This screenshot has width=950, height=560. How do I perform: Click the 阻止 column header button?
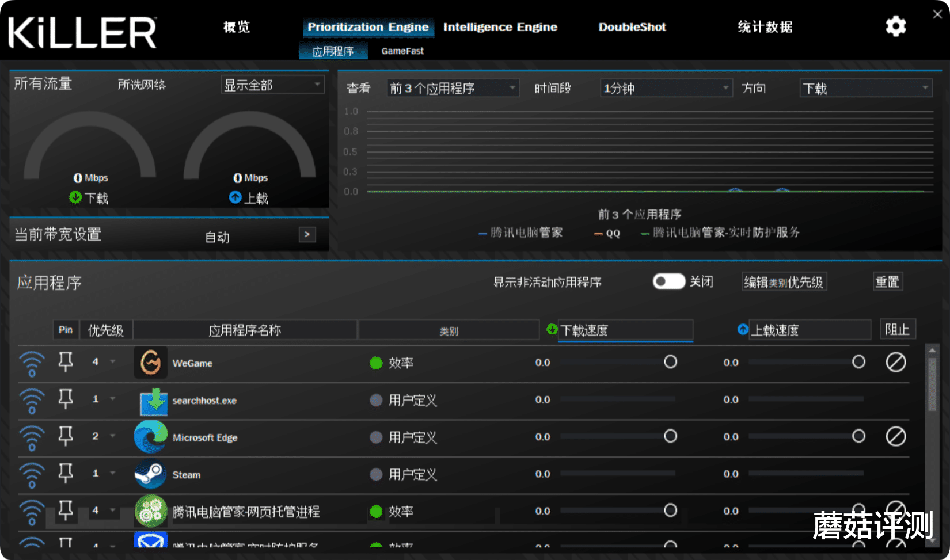click(x=898, y=329)
